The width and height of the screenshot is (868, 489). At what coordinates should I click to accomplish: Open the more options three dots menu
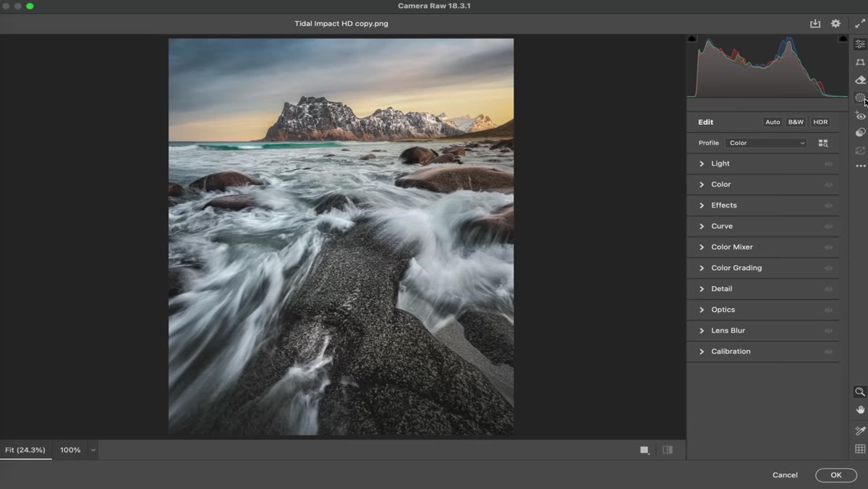click(x=860, y=166)
